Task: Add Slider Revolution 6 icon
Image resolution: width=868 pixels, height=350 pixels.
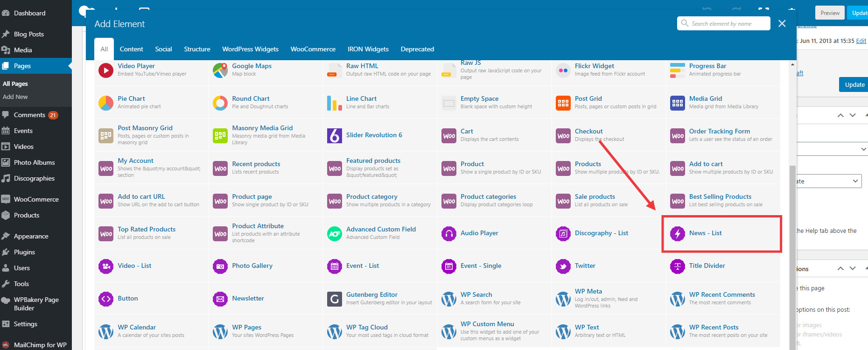Action: (x=335, y=136)
